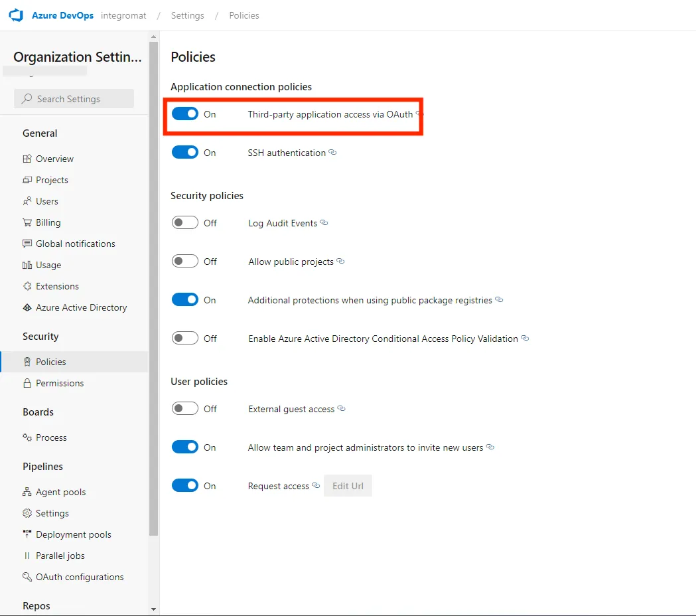Click the Process gears icon
The image size is (696, 616).
pyautogui.click(x=27, y=437)
